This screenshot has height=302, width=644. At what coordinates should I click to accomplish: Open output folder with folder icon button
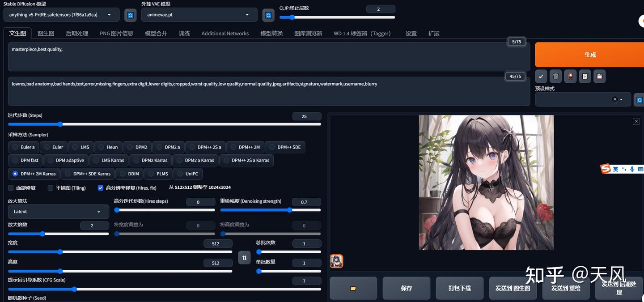[353, 288]
